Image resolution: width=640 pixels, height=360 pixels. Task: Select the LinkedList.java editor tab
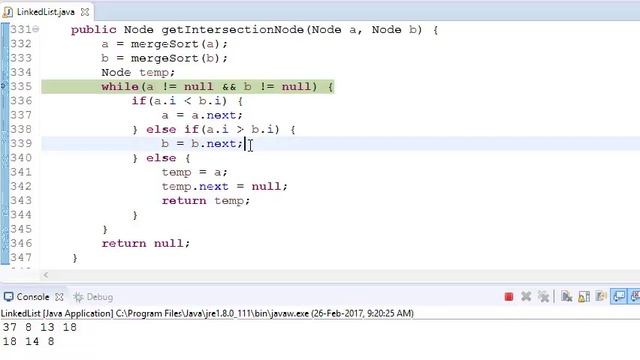46,12
